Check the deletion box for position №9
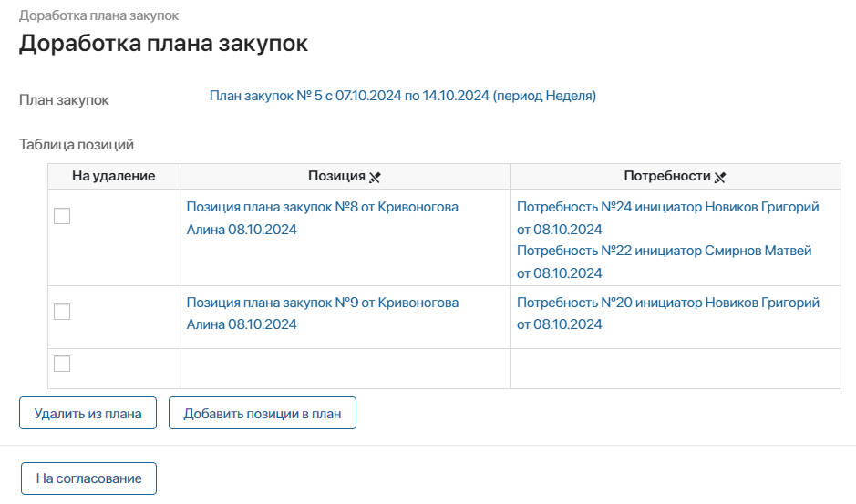The image size is (856, 504). tap(62, 312)
